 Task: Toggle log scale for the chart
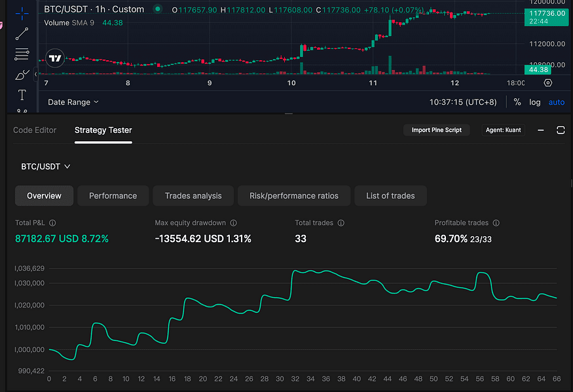[535, 102]
